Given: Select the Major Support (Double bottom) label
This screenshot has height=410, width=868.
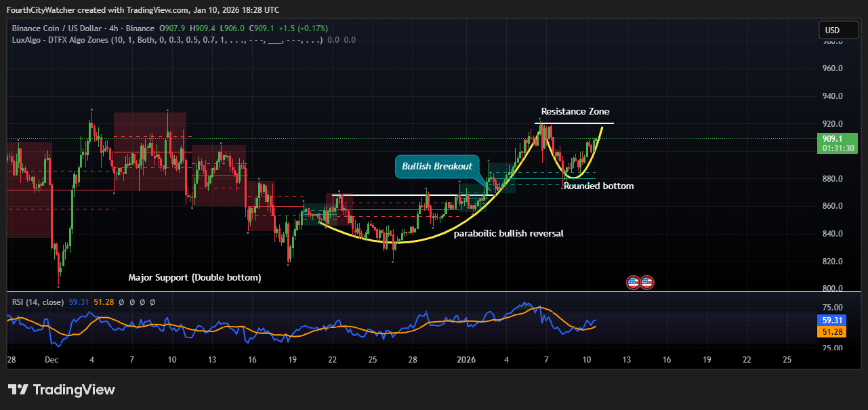Looking at the screenshot, I should 194,277.
